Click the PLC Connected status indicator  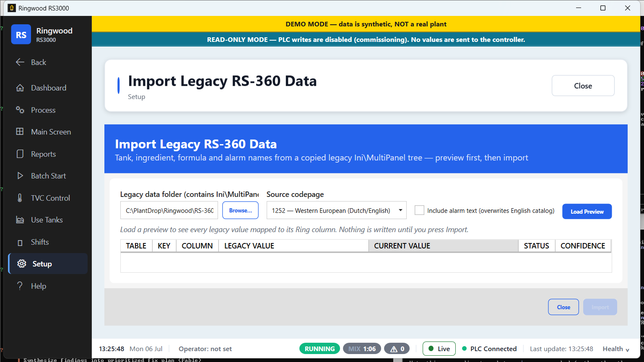click(x=489, y=349)
